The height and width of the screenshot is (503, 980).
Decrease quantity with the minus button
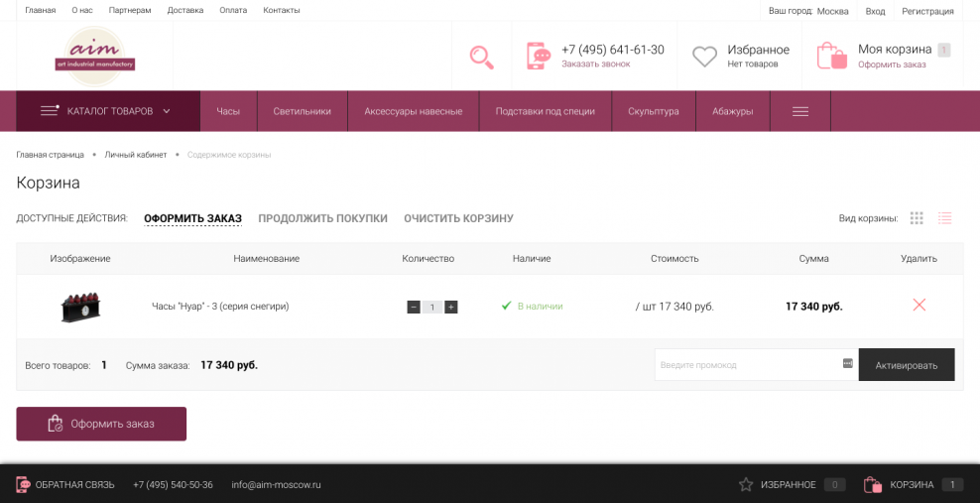(414, 308)
